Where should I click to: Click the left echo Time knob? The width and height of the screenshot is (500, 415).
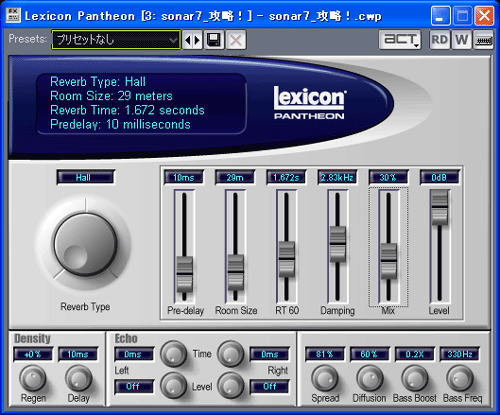pos(173,354)
